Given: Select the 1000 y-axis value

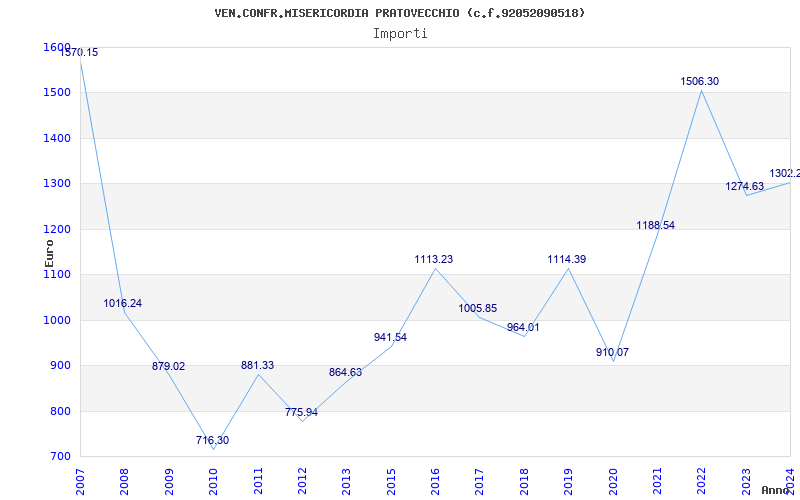Looking at the screenshot, I should 57,320.
